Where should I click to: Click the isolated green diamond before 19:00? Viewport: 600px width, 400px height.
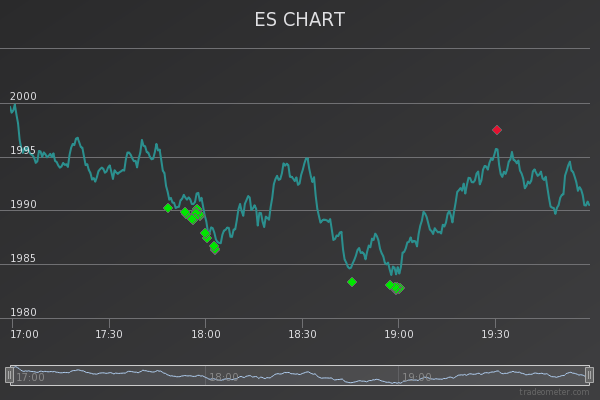coord(352,282)
